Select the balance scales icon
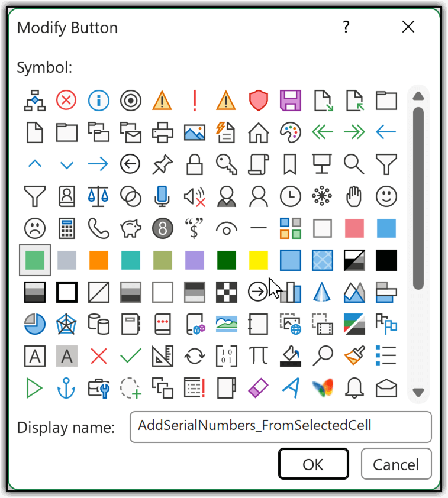448x498 pixels. [98, 196]
